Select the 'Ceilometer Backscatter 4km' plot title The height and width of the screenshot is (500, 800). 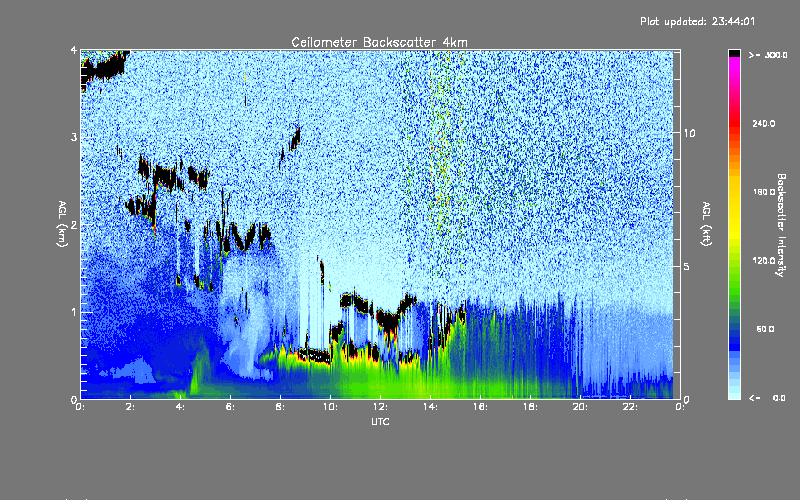pos(379,42)
